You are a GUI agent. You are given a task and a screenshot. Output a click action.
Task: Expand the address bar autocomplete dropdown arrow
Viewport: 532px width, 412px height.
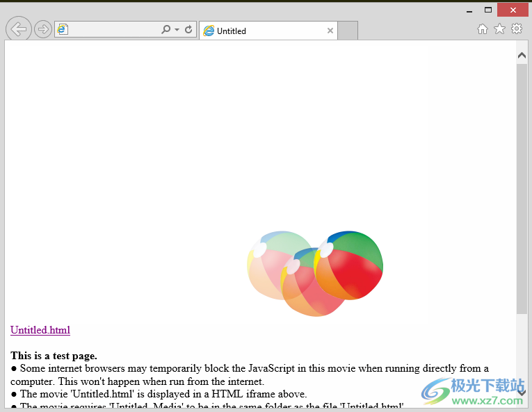[177, 30]
